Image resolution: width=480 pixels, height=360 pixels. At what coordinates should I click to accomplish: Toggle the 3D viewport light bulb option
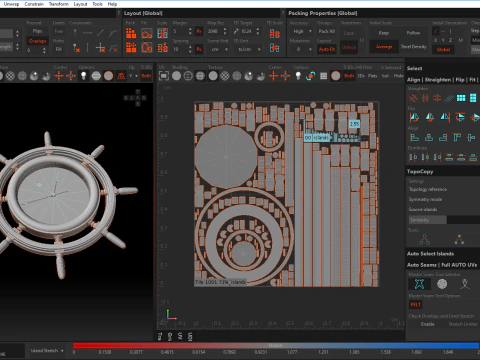point(83,76)
